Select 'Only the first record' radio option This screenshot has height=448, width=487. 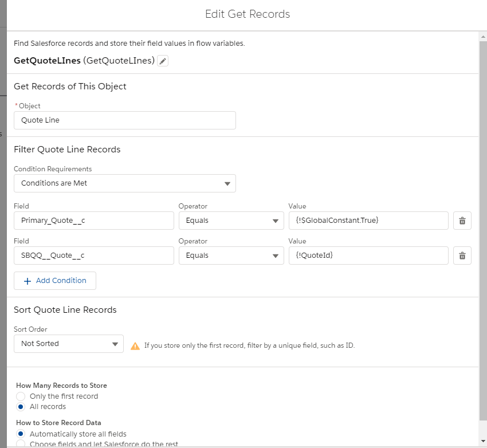21,396
